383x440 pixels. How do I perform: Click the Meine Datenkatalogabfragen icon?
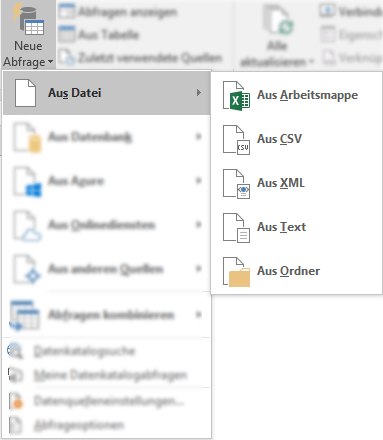click(x=15, y=375)
